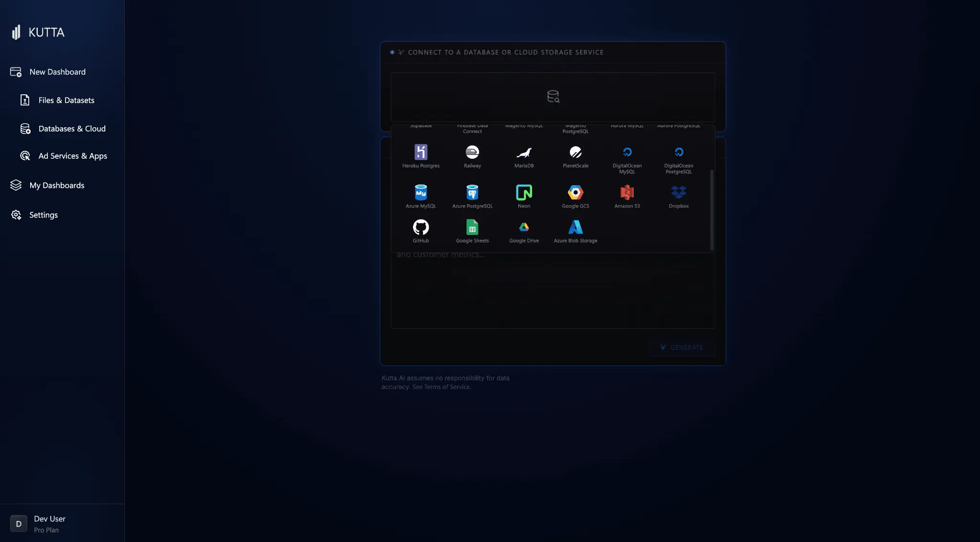
Task: Connect using the Amazon S3 icon
Action: click(x=627, y=192)
